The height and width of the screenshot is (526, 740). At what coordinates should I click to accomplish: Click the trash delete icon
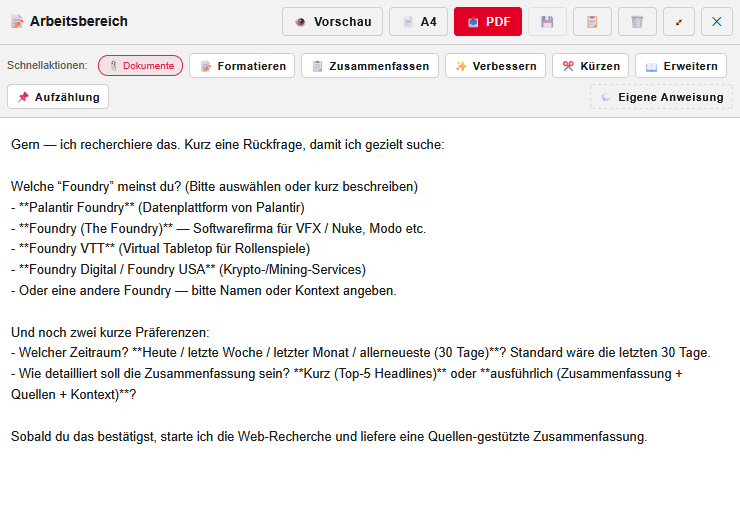click(x=637, y=22)
